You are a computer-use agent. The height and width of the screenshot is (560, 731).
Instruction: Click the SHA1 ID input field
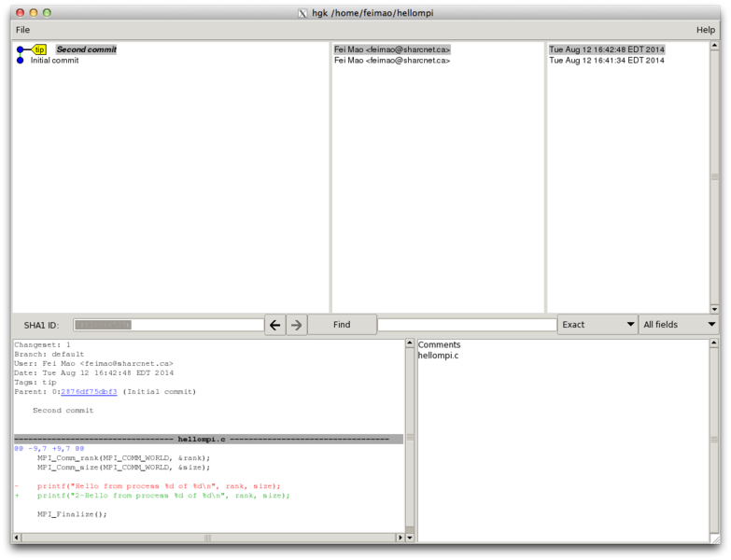click(x=168, y=325)
